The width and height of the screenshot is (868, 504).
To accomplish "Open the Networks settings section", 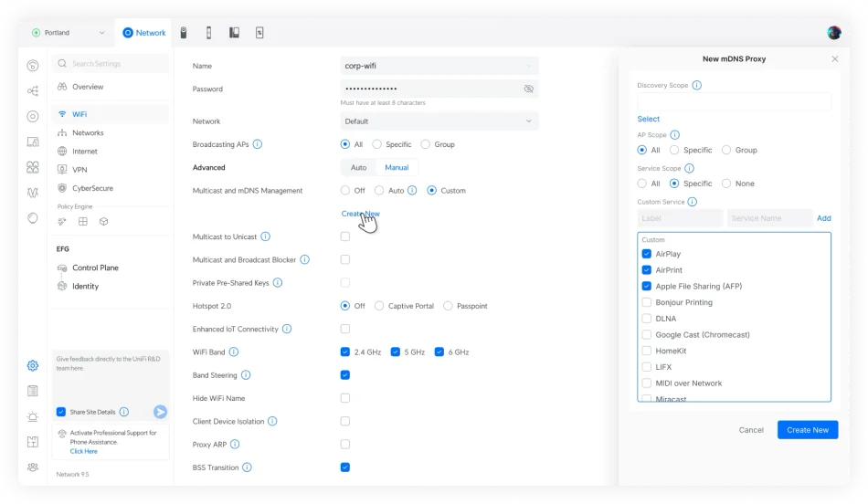I will coord(88,132).
